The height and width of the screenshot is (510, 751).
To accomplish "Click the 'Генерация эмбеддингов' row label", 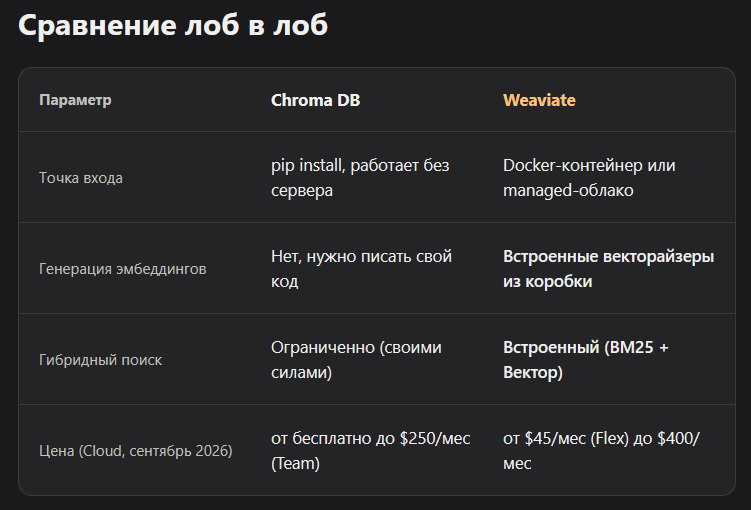I will coord(123,269).
